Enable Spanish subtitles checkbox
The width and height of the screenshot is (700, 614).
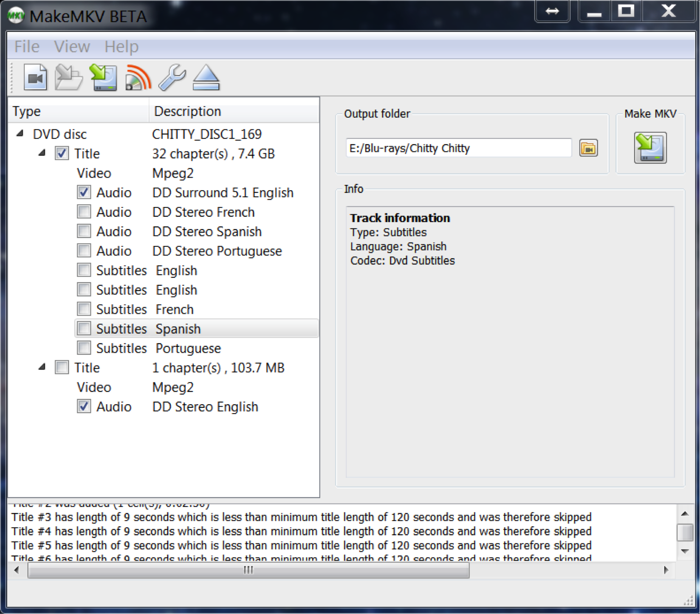click(84, 329)
